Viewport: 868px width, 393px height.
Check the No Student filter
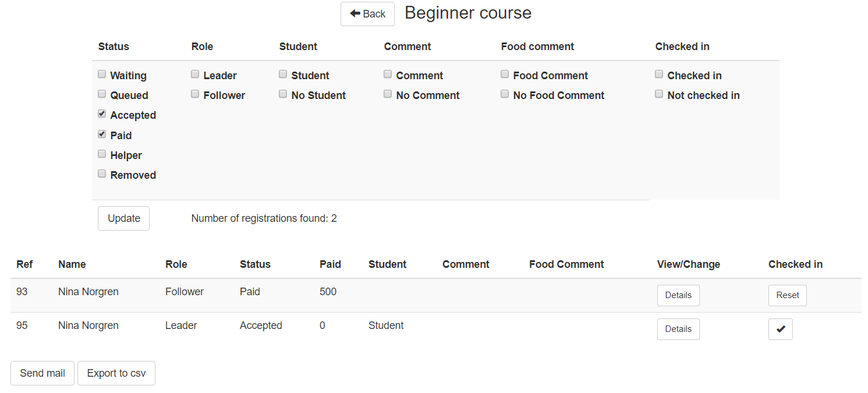click(x=283, y=94)
